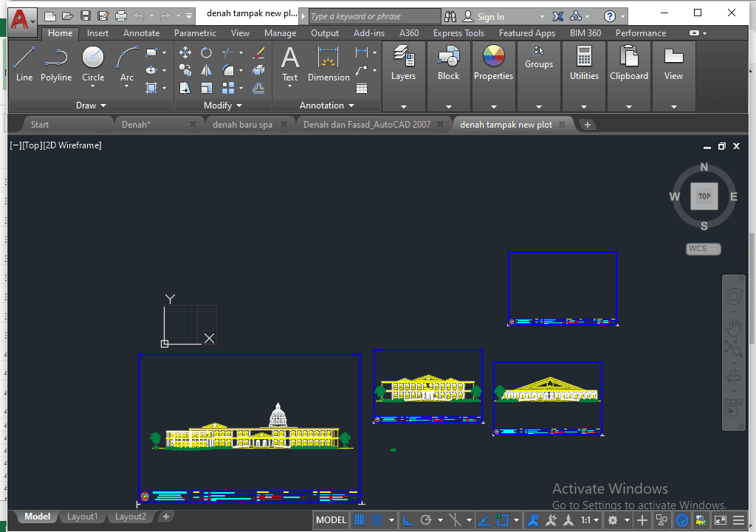Toggle grid display in status bar
The image size is (756, 532).
click(360, 520)
